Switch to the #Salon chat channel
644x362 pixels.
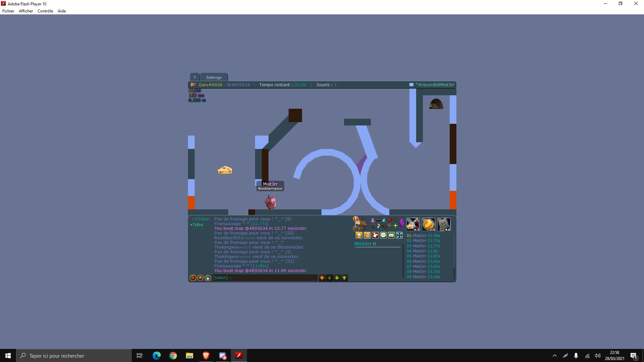(x=201, y=219)
